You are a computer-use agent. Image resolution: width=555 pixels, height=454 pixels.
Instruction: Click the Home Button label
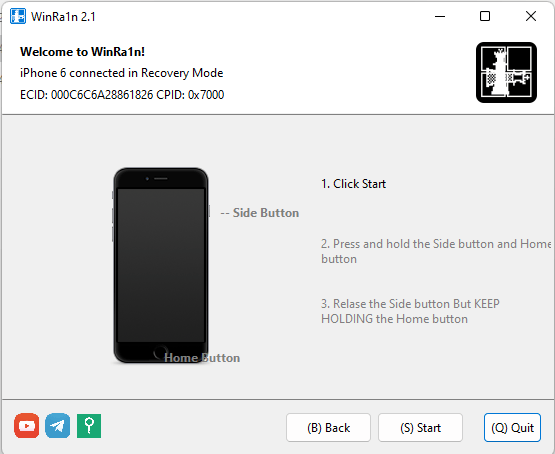tap(202, 358)
